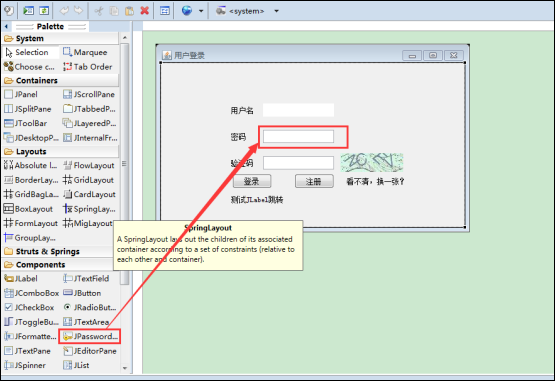The width and height of the screenshot is (556, 382).
Task: Select the JDesktopPane palette entry
Action: tap(31, 138)
